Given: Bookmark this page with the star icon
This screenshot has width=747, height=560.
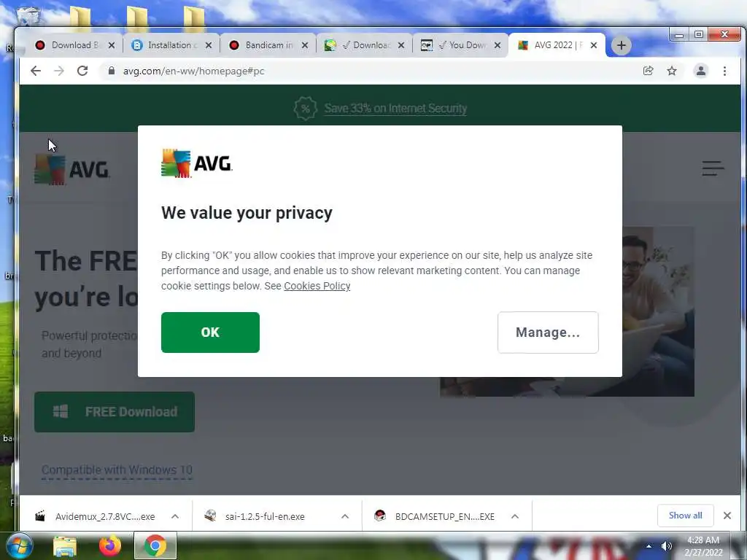Looking at the screenshot, I should point(672,71).
